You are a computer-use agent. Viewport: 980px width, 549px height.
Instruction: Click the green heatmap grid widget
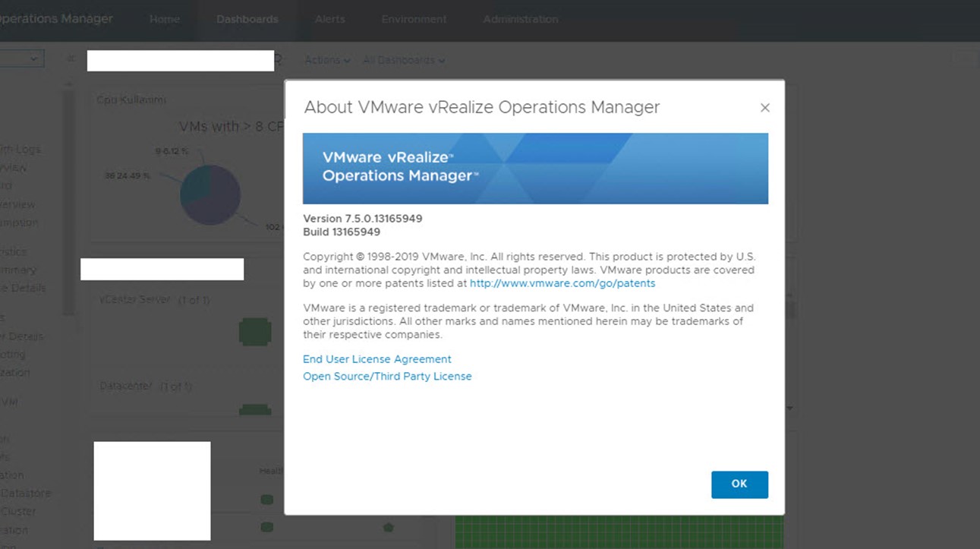click(x=619, y=532)
